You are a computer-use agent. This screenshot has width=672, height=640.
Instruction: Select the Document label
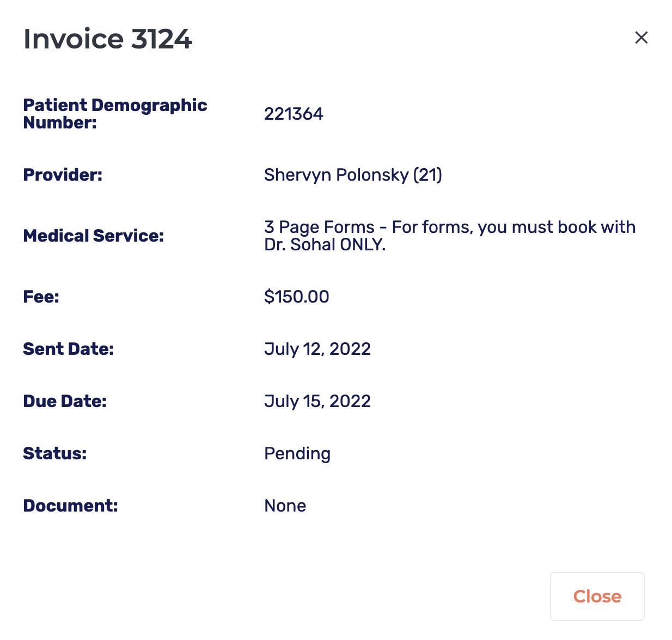tap(70, 506)
